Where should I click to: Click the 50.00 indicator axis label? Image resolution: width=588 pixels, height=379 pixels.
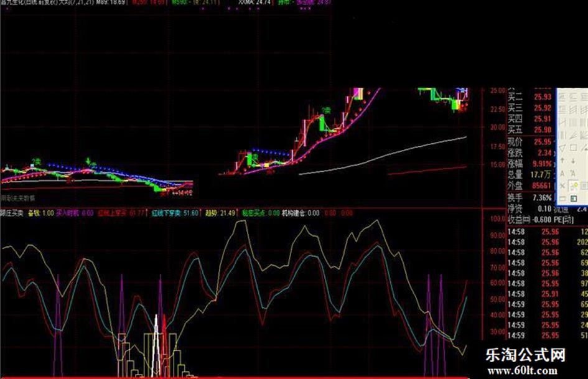[498, 299]
